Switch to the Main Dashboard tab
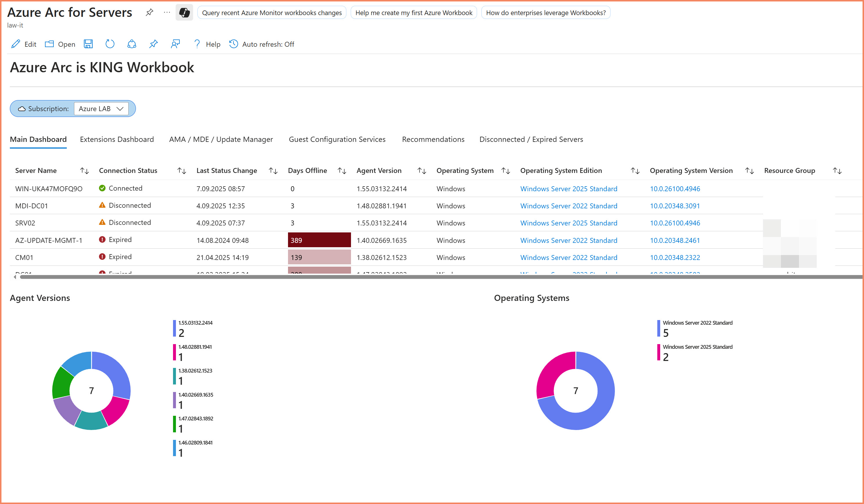The height and width of the screenshot is (504, 864). [x=38, y=140]
